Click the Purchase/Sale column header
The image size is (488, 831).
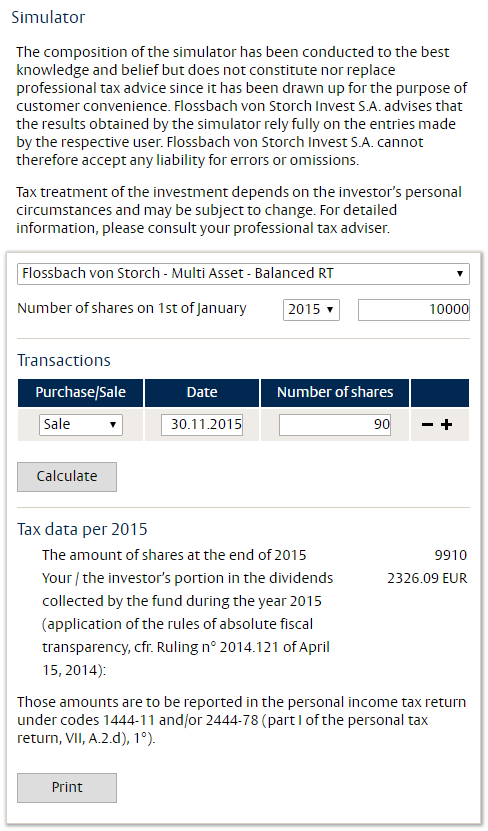point(81,393)
